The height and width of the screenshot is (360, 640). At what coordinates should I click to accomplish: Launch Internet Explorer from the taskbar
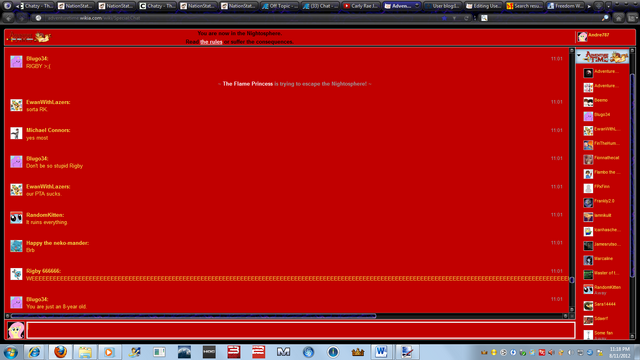tap(34, 352)
